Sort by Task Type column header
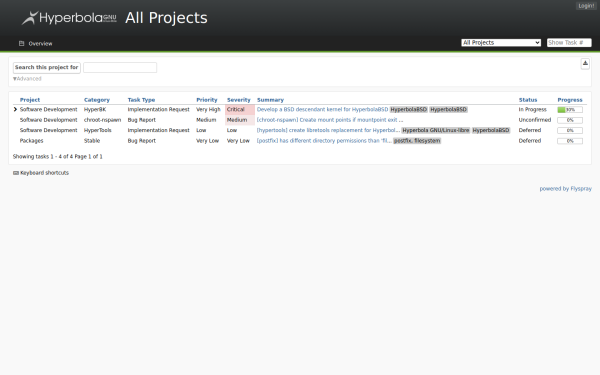Image resolution: width=600 pixels, height=375 pixels. coord(141,100)
